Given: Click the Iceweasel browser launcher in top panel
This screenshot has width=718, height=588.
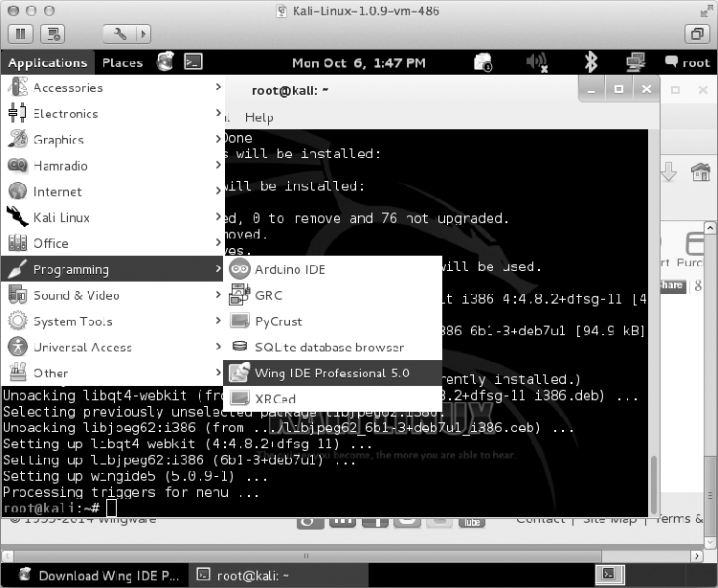Looking at the screenshot, I should pos(166,62).
